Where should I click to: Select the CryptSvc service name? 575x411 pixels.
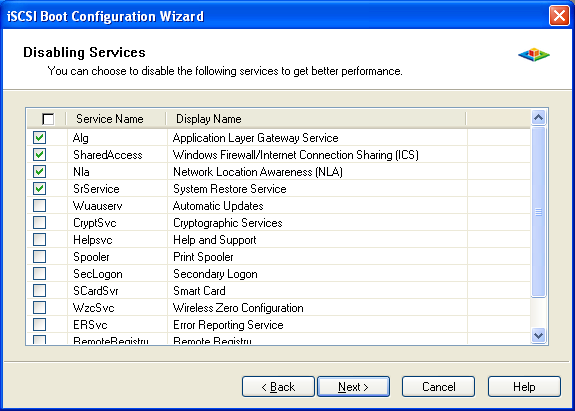click(x=95, y=223)
